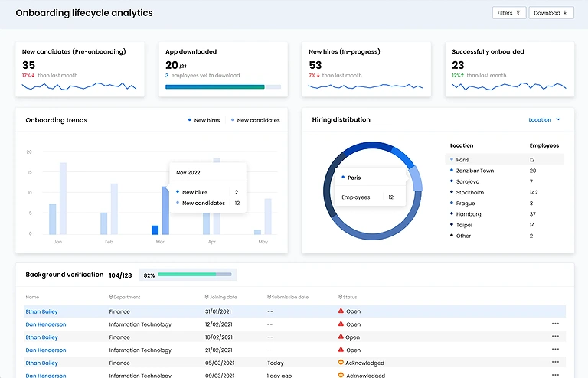Screen dimensions: 588x378
Task: Select the Other location row
Action: click(x=505, y=236)
